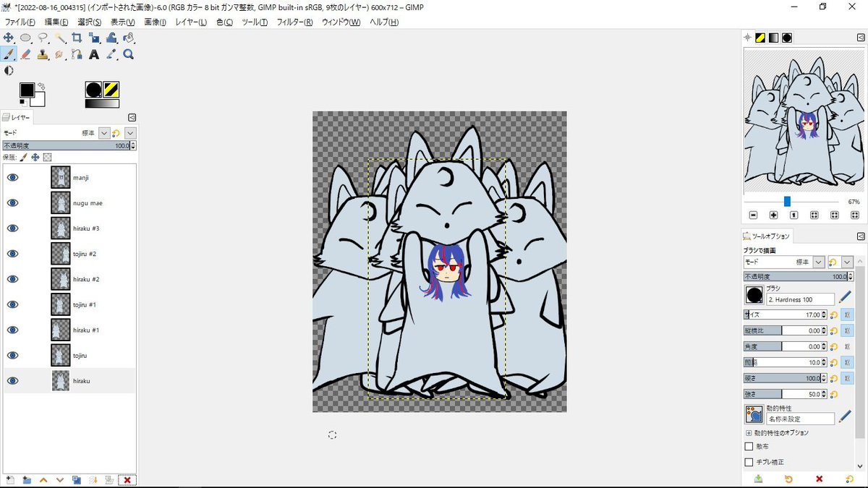
Task: Select the Dodge/Burn tool
Action: (x=9, y=71)
